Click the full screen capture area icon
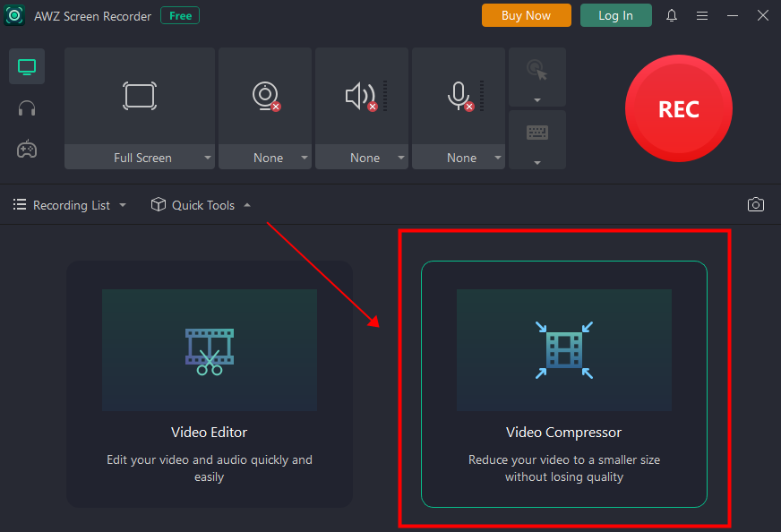The width and height of the screenshot is (781, 532). (x=140, y=96)
